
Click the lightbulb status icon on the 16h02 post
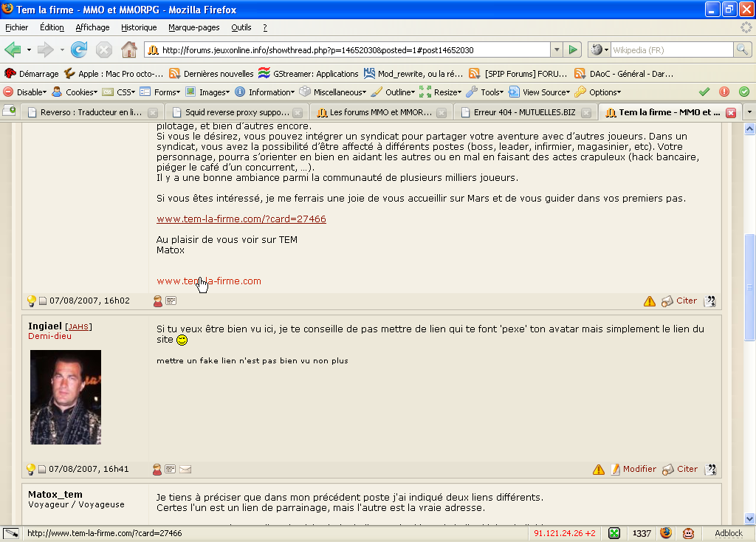pyautogui.click(x=31, y=301)
